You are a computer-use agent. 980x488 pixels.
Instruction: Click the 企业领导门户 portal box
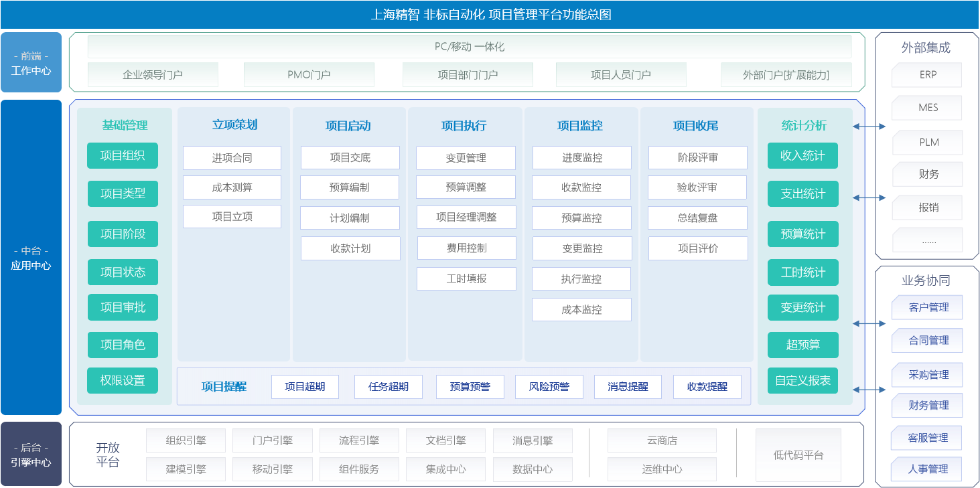(153, 75)
